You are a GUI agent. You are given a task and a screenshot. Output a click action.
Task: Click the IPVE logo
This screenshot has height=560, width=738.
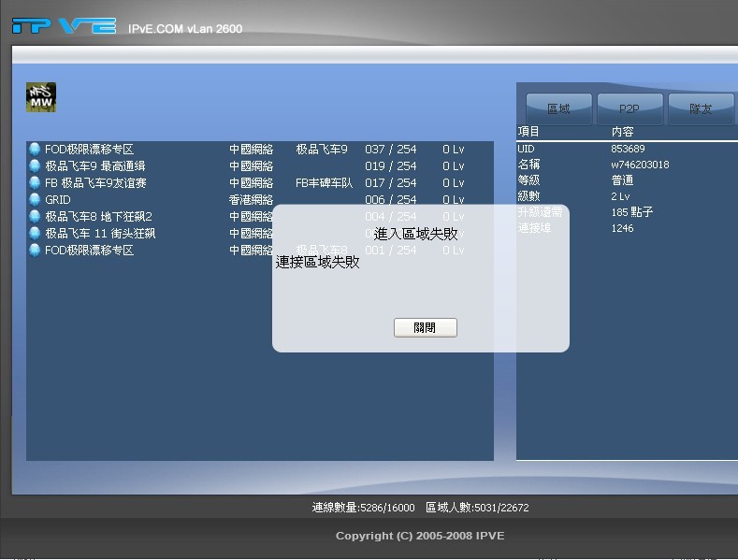tap(64, 25)
